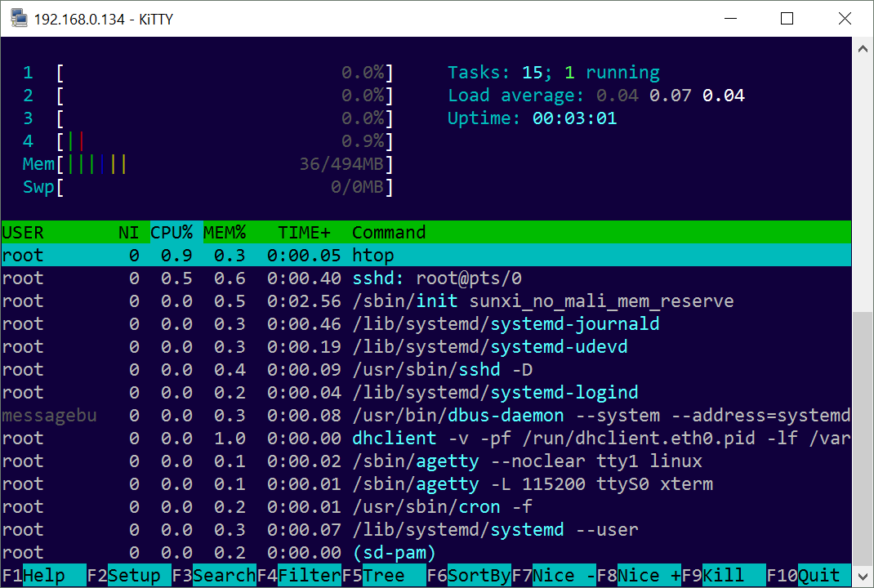Viewport: 874px width, 588px height.
Task: Click the TIME+ column header
Action: coord(305,233)
